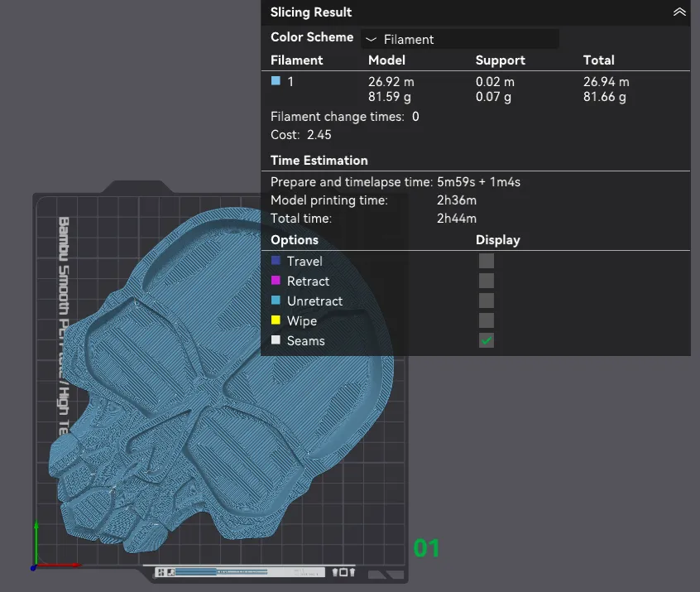Collapse the Slicing Result panel
Image resolution: width=700 pixels, height=592 pixels.
point(679,12)
